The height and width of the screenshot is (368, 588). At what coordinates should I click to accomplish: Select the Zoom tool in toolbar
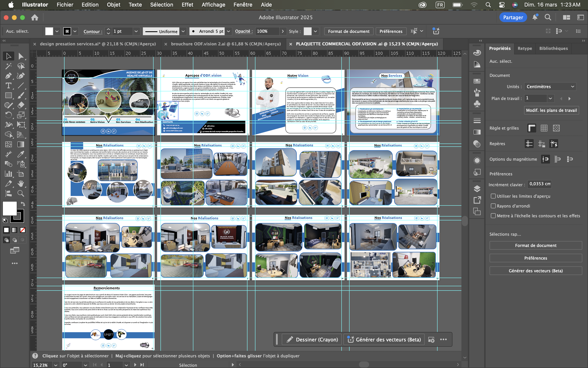click(21, 193)
